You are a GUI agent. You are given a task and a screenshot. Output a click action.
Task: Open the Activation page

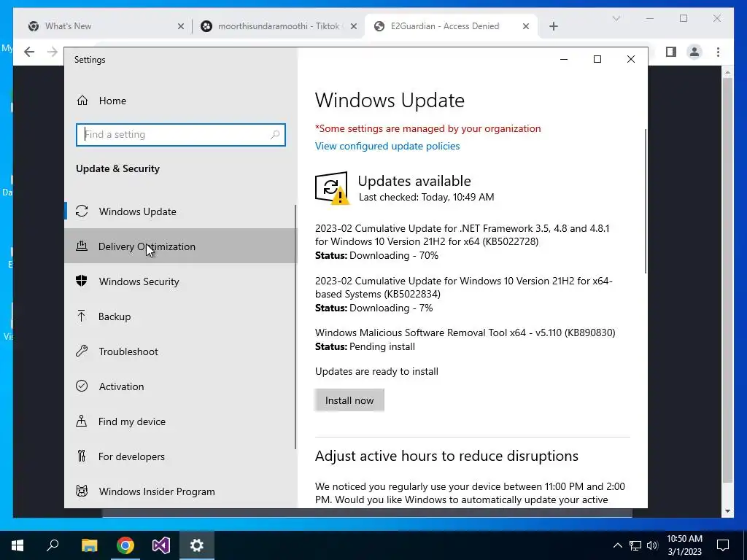coord(180,386)
